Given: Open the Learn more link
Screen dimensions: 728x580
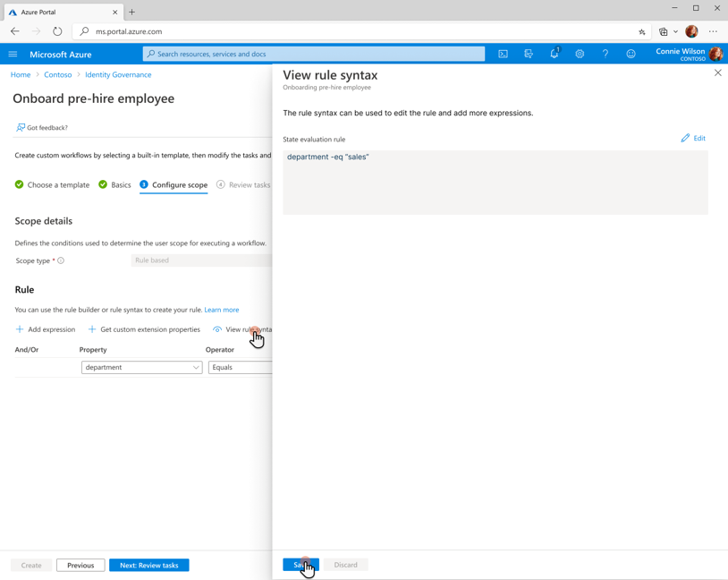Looking at the screenshot, I should click(222, 310).
